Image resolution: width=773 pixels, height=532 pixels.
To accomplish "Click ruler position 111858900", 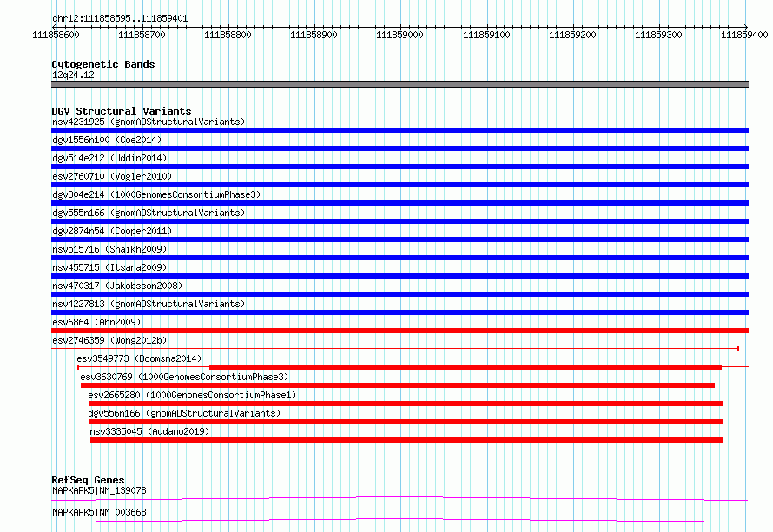I will pyautogui.click(x=314, y=35).
